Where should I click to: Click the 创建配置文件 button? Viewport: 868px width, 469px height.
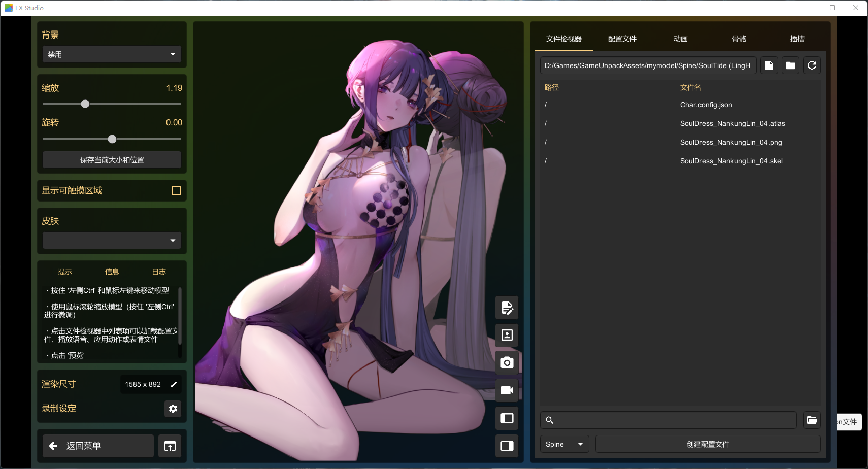point(708,444)
